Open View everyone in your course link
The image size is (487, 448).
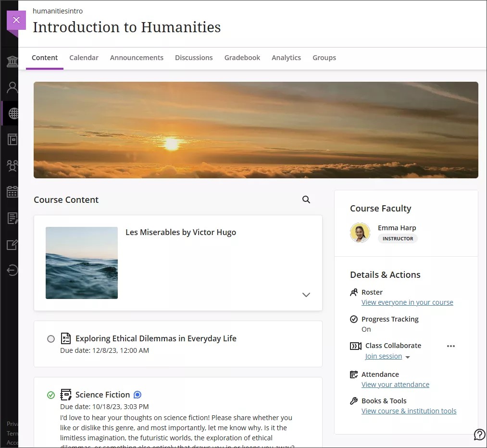(x=407, y=302)
